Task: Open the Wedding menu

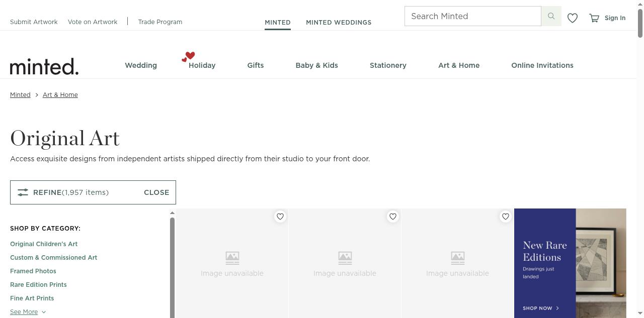Action: [x=141, y=65]
